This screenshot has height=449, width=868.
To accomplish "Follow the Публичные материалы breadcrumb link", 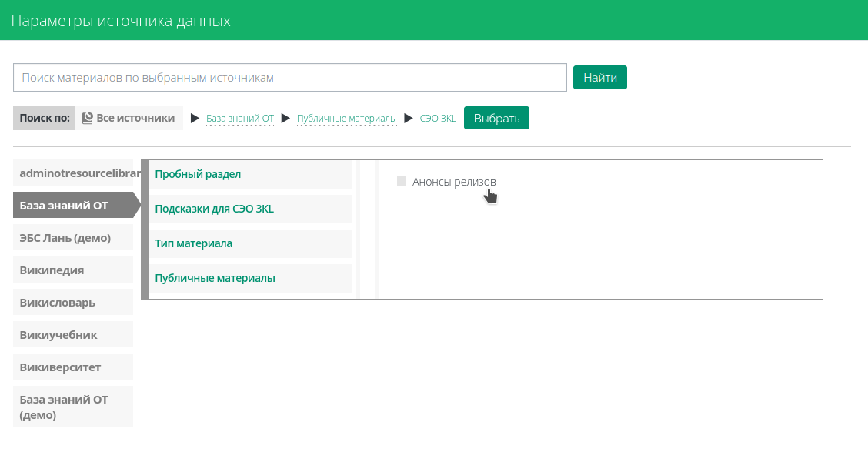I will point(346,119).
